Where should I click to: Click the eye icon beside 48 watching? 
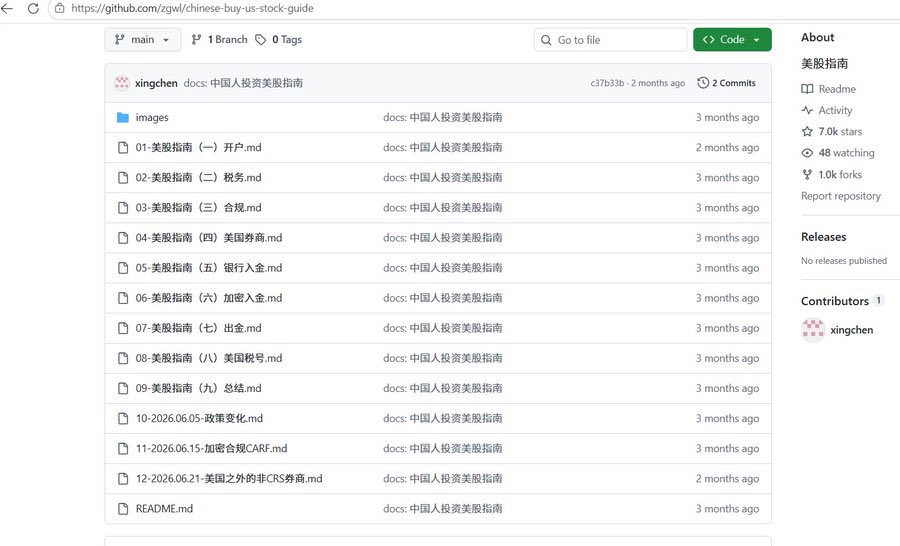[807, 153]
